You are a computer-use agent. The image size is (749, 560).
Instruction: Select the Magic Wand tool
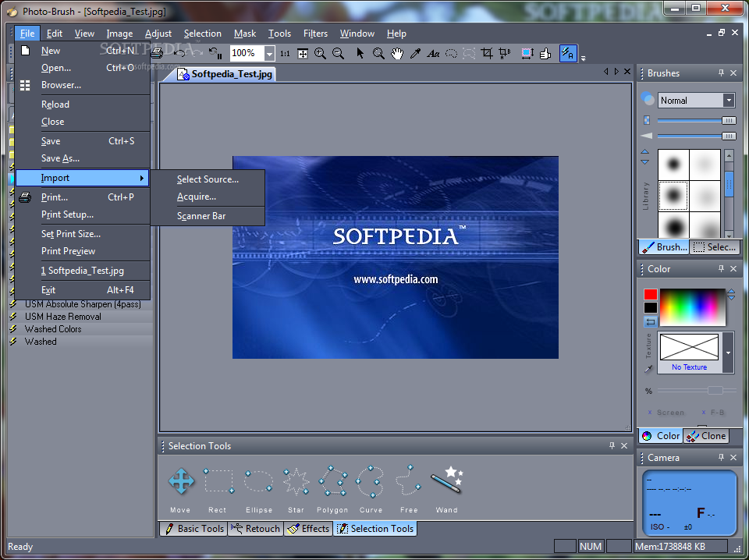click(446, 480)
